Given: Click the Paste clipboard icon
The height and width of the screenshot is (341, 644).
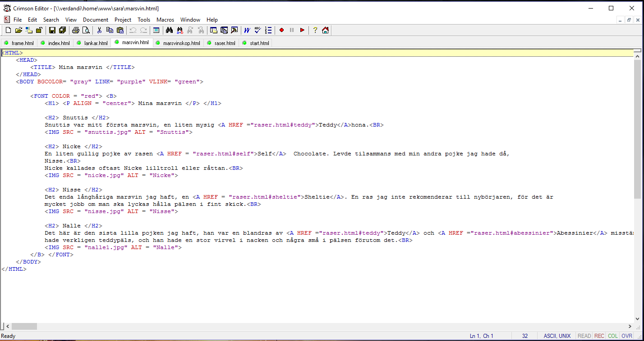Looking at the screenshot, I should pos(120,30).
